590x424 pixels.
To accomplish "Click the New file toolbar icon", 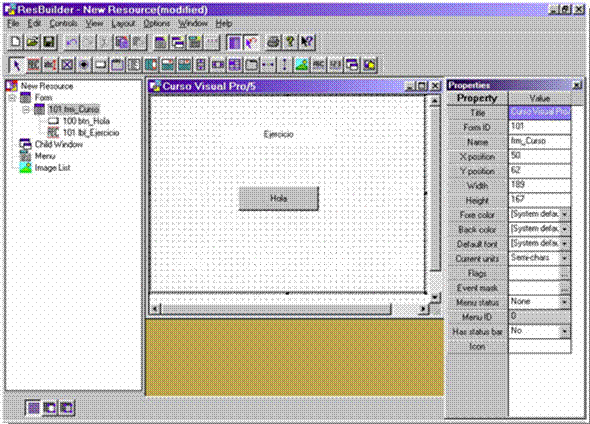I will click(15, 42).
